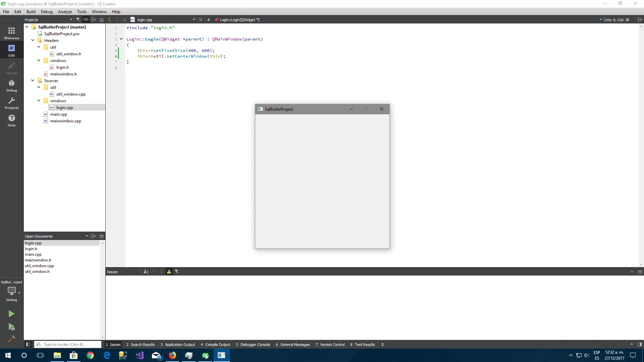Build project using the hammer icon
Screen dimensions: 644x362
click(11, 339)
